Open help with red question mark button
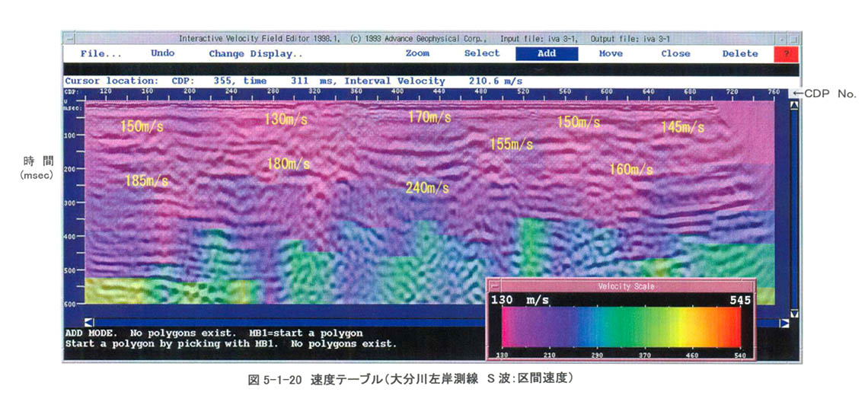 (x=786, y=53)
